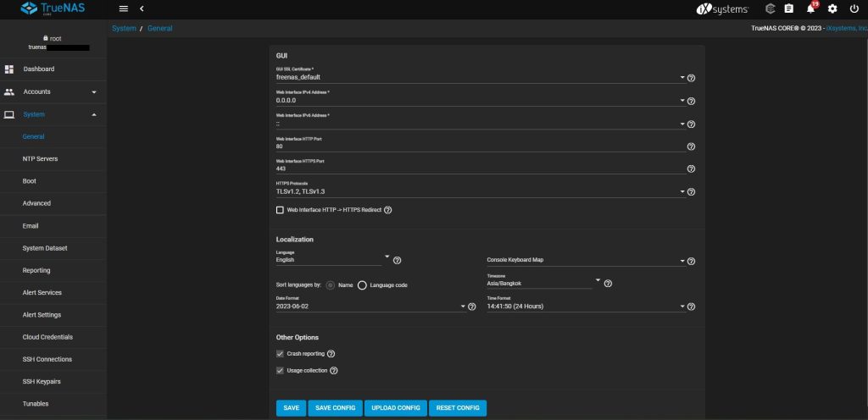
Task: Click the Accounts people icon
Action: click(8, 91)
